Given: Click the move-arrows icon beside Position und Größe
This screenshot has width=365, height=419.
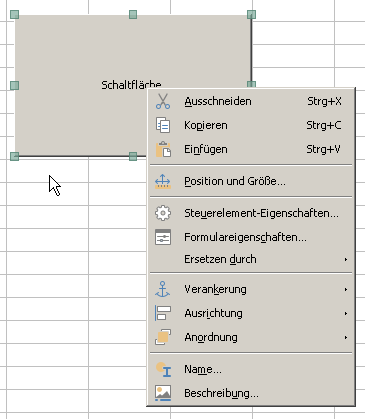Looking at the screenshot, I should (x=163, y=181).
